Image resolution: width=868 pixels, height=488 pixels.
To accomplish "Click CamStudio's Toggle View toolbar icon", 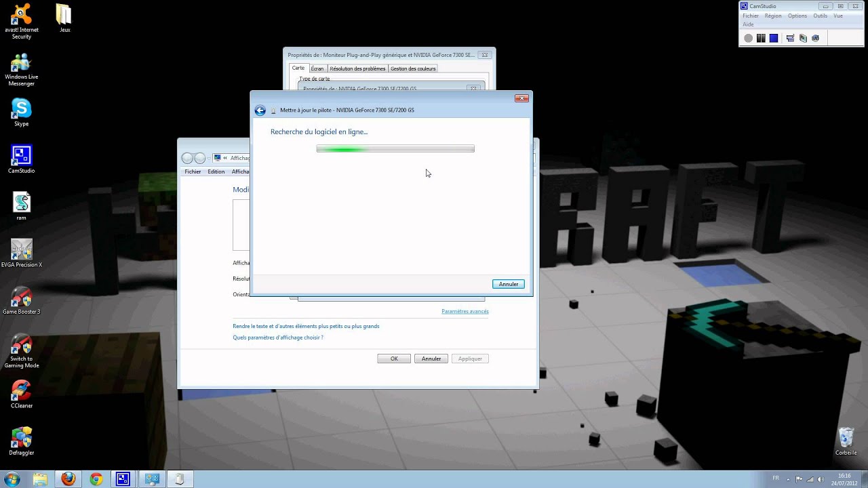I will (790, 38).
